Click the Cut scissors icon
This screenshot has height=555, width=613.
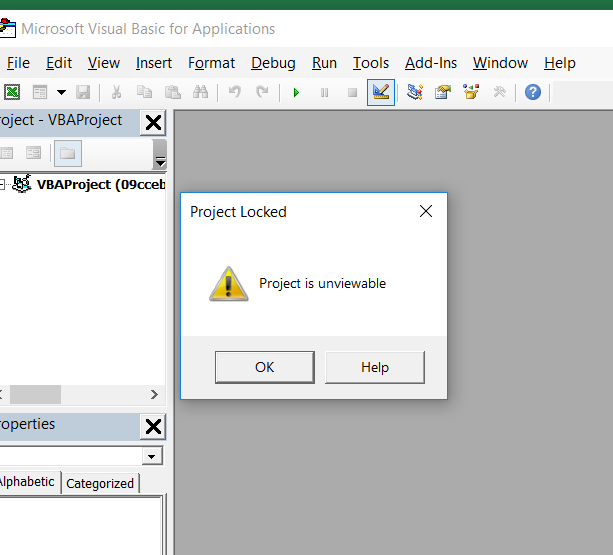click(x=116, y=92)
